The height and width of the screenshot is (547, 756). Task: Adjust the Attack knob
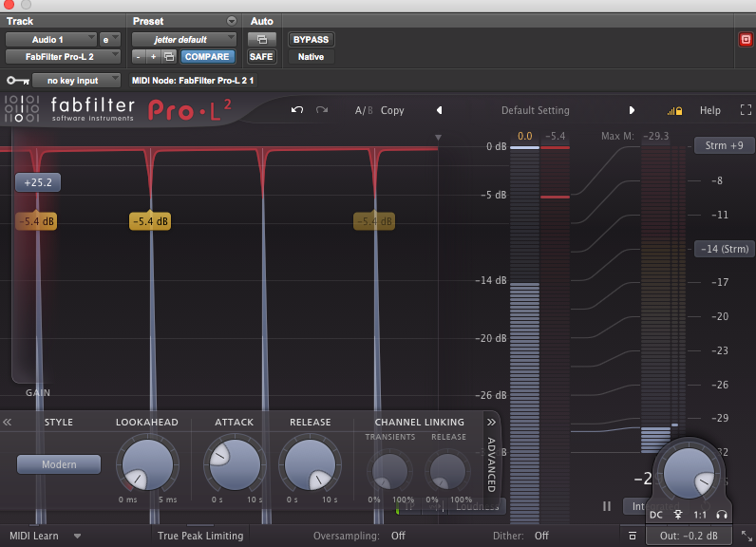point(235,464)
